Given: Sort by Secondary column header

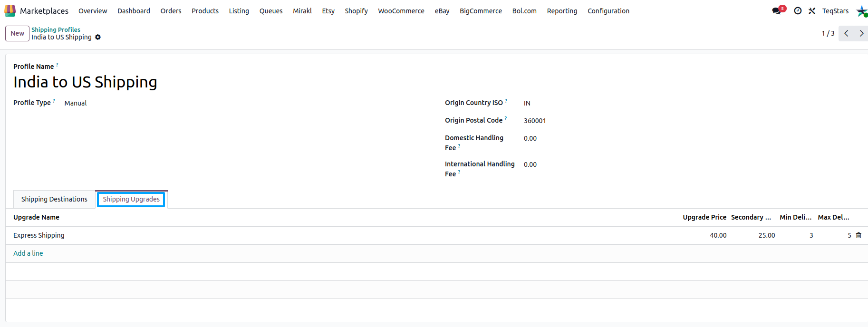Looking at the screenshot, I should click(751, 217).
